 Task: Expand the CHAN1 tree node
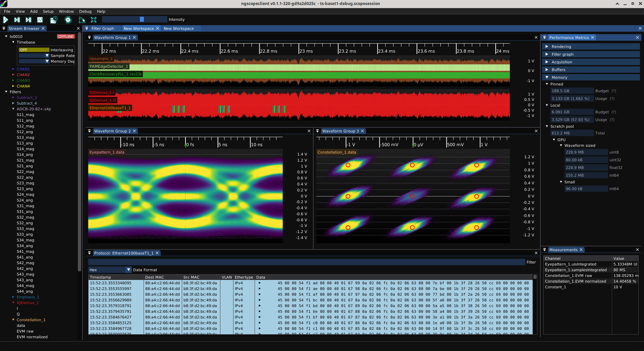(13, 69)
